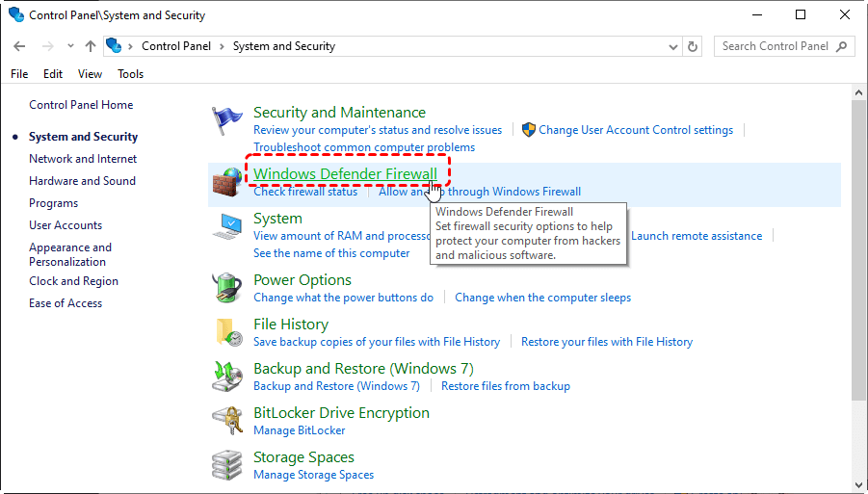
Task: Click the Storage Spaces drives icon
Action: click(227, 465)
